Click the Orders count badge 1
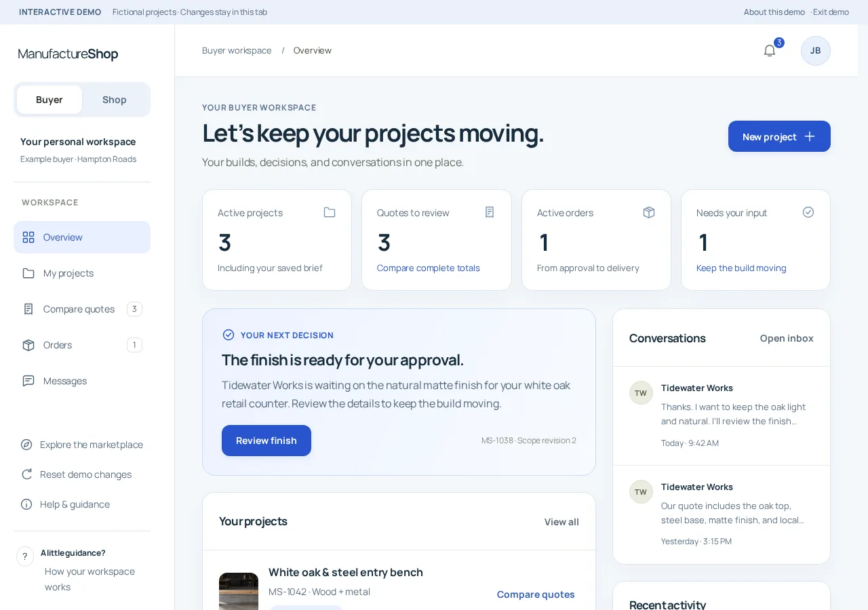Image resolution: width=868 pixels, height=610 pixels. click(134, 345)
